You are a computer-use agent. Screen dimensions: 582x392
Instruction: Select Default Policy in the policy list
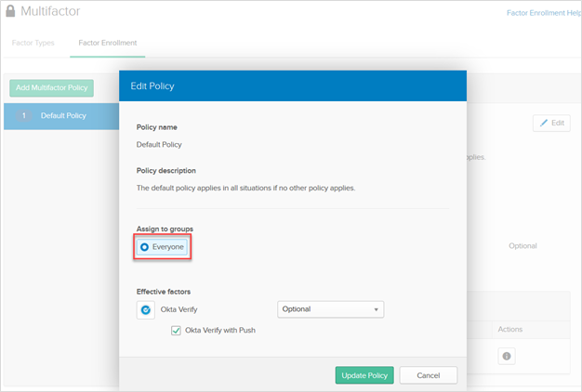[x=61, y=116]
